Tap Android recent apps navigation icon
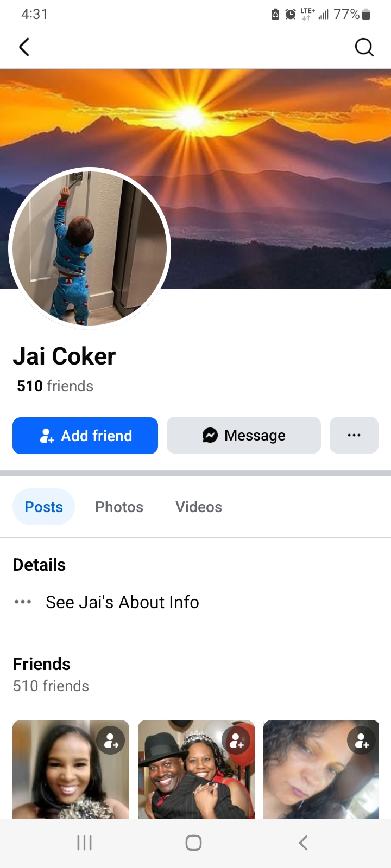Screen dimensions: 391x868 (84, 843)
